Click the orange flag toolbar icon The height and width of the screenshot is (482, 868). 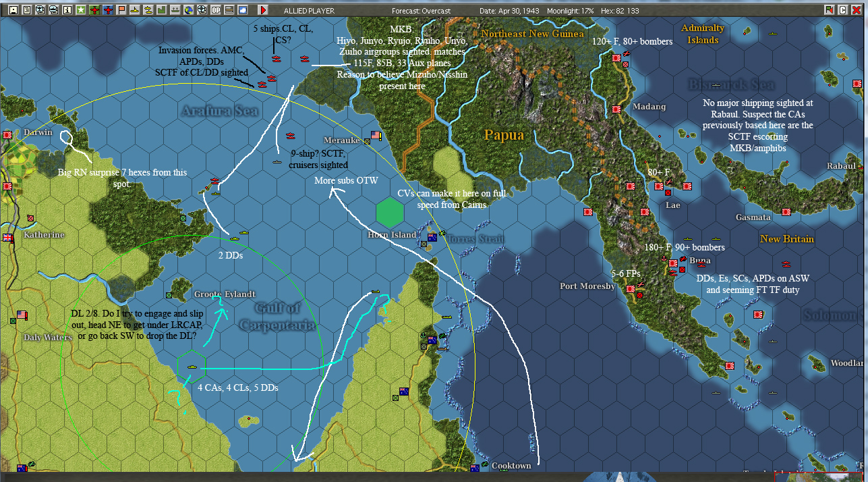[x=121, y=10]
